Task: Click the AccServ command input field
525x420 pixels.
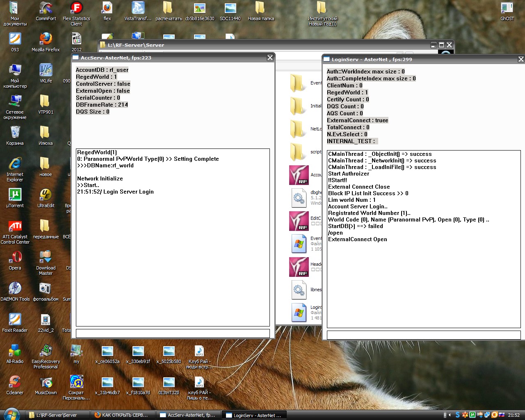Action: coord(173,333)
